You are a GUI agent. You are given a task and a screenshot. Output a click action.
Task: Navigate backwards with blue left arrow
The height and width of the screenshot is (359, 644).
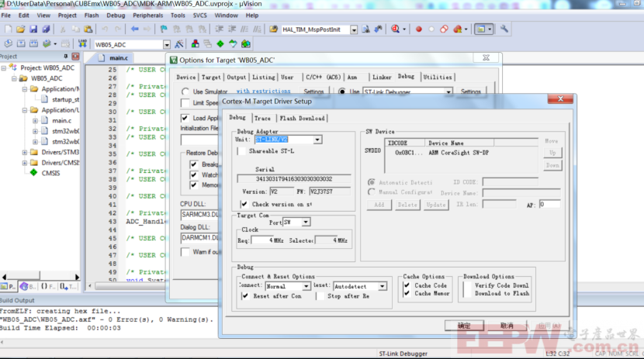(x=134, y=29)
